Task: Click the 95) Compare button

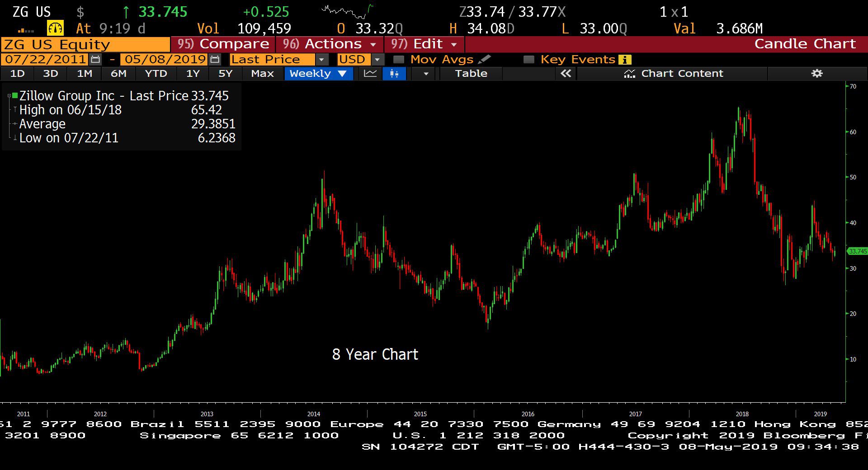Action: [223, 44]
